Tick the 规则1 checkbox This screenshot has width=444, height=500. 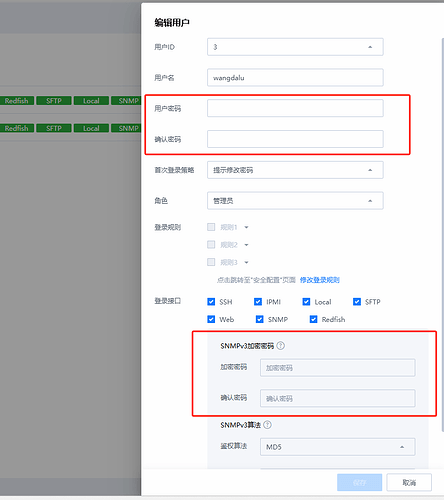[x=211, y=227]
